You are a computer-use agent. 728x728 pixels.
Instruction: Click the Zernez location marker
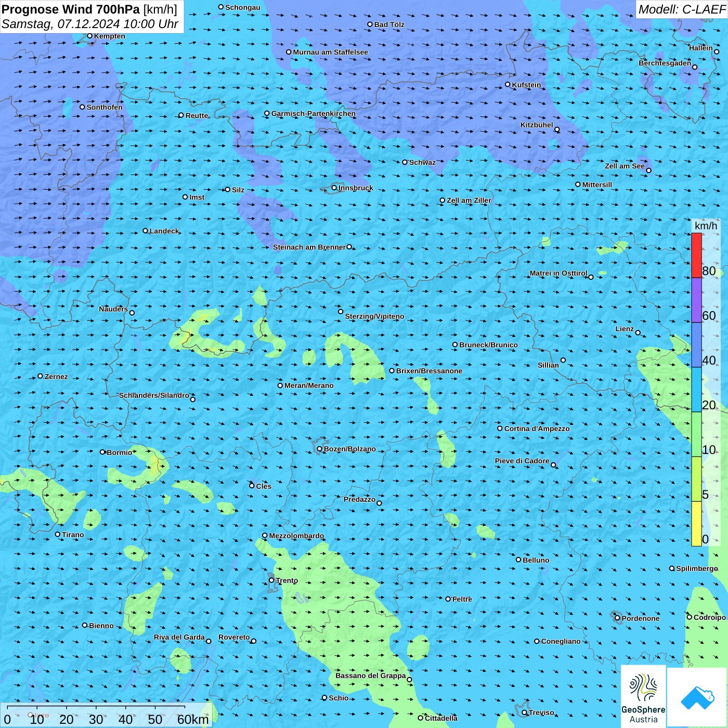pos(40,376)
